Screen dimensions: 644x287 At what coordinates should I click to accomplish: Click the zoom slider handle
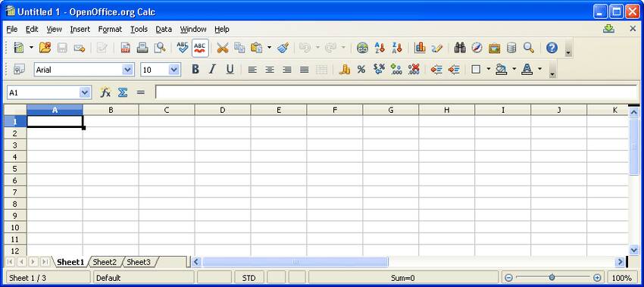pos(552,278)
